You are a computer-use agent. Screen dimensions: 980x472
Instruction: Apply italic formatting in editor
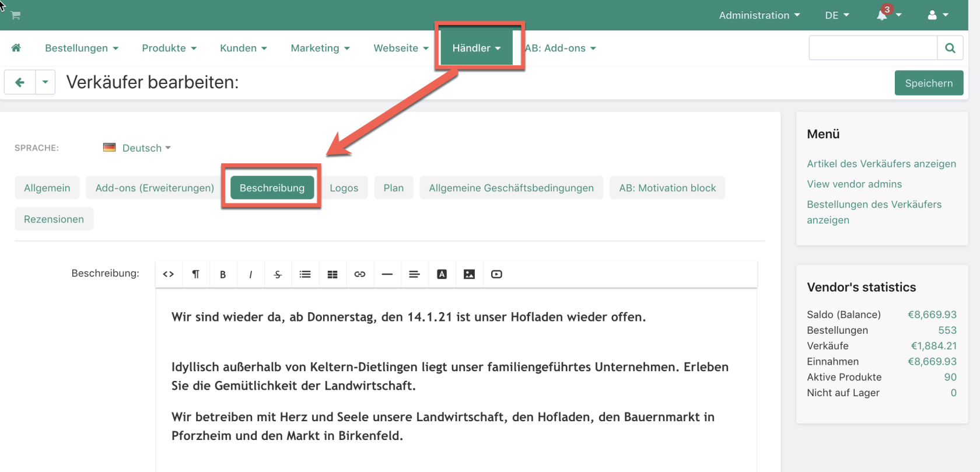(250, 274)
